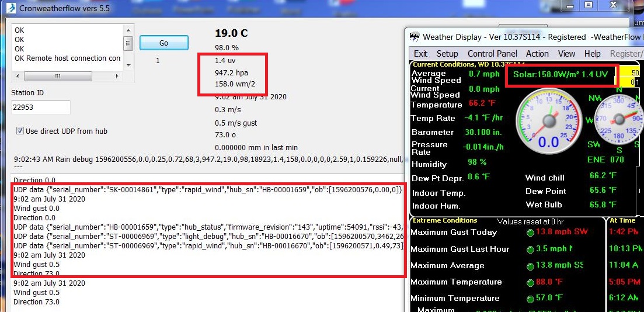This screenshot has height=312, width=644.
Task: Click the Solar:158.0W/m² 1.4 UV readout
Action: 560,75
